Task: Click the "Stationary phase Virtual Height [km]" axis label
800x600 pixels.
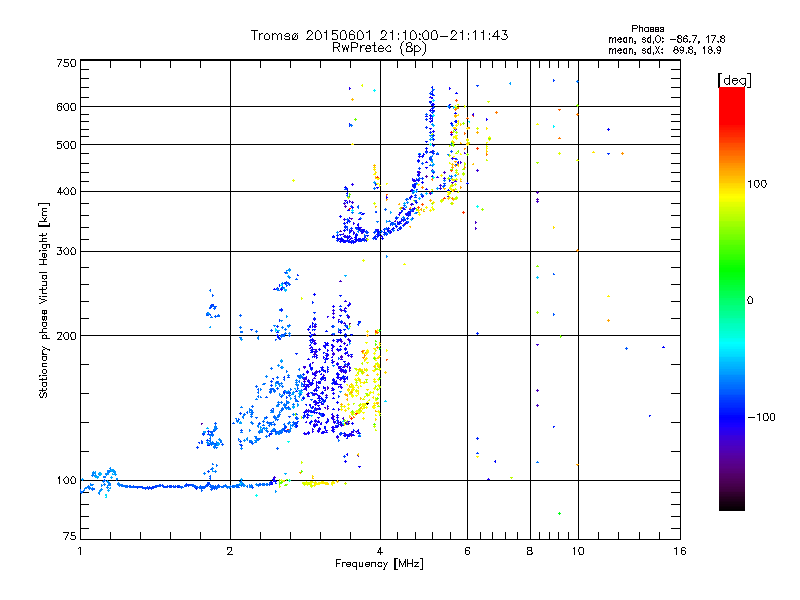Action: [44, 300]
